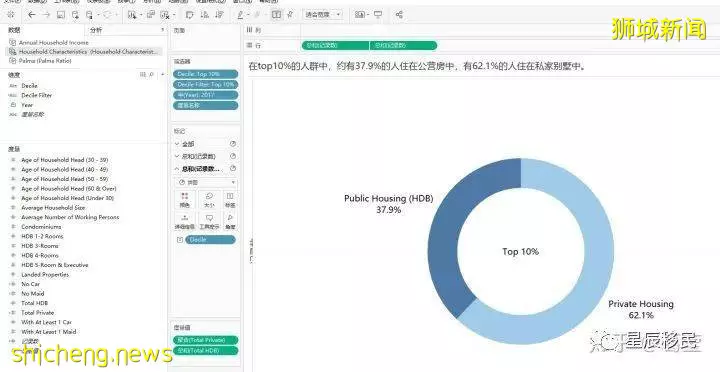Viewport: 720px width, 372px height.
Task: Click the 聚合(Total Private) measure values pill
Action: tap(206, 340)
